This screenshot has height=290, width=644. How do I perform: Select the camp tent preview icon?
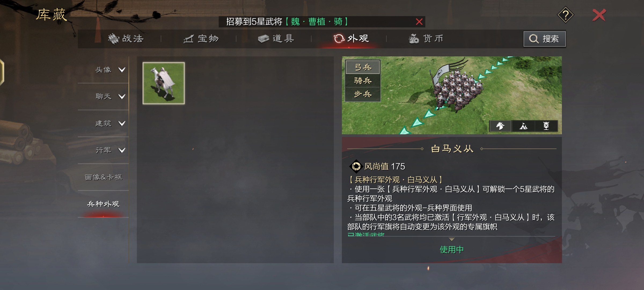pos(523,126)
